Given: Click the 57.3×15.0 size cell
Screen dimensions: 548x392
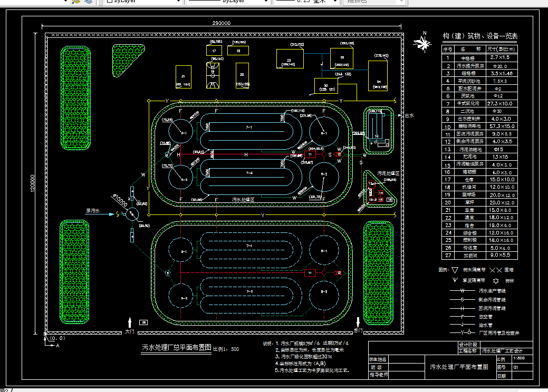Looking at the screenshot, I should 502,126.
